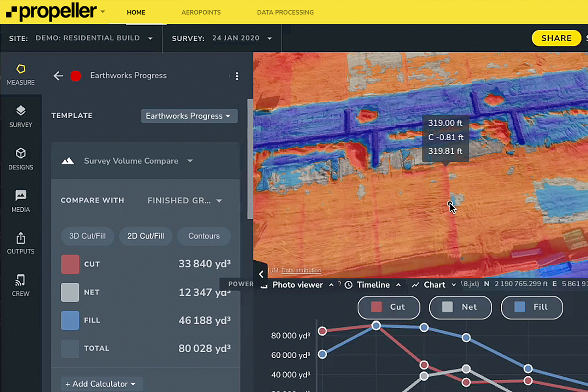The width and height of the screenshot is (588, 392).
Task: Click the side panel vertical scrollbar
Action: coord(250,158)
